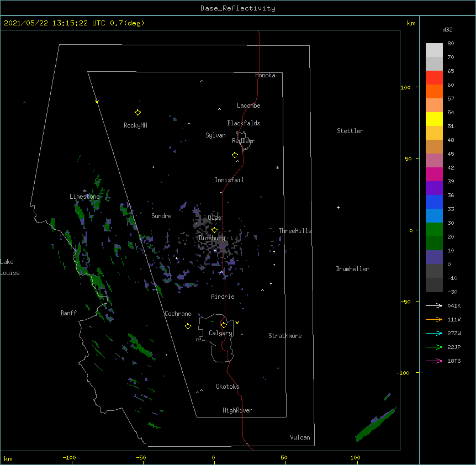Click the Didsbury label
Image resolution: width=476 pixels, height=465 pixels.
pos(211,238)
